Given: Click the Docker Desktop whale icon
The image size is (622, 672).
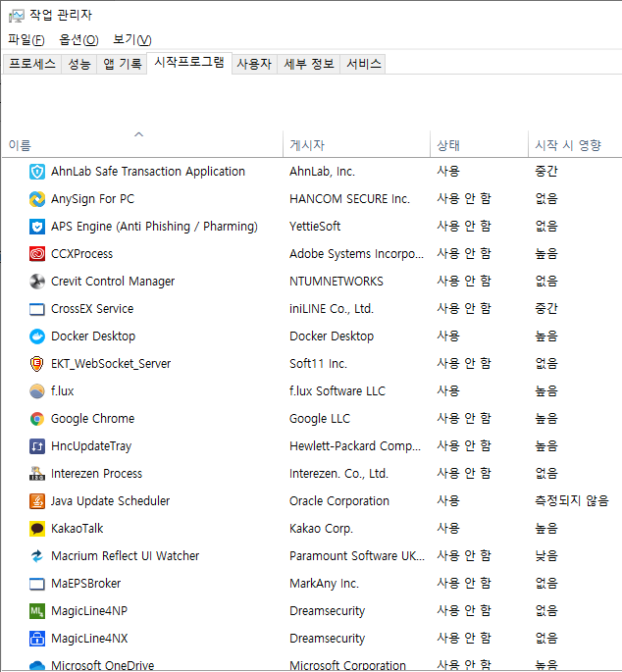Looking at the screenshot, I should pos(37,336).
